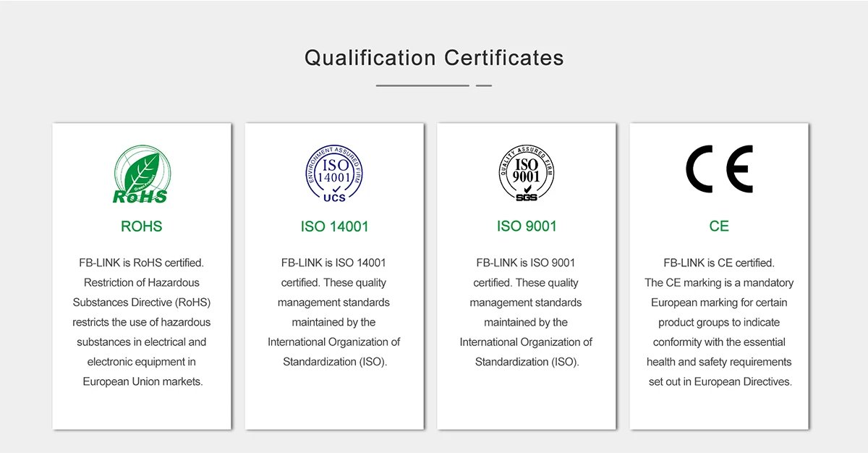868x453 pixels.
Task: Click 'European Union markets.' text
Action: click(x=142, y=381)
